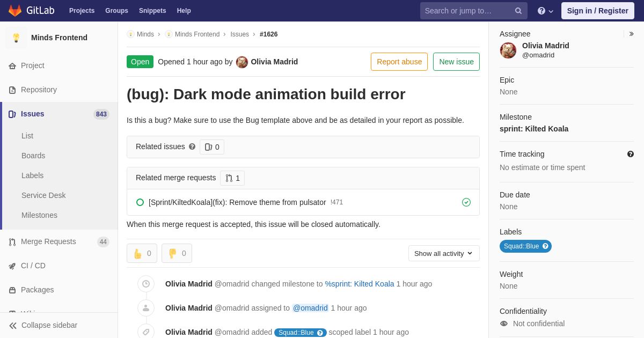Click the CI / CD rocket icon

[x=12, y=266]
